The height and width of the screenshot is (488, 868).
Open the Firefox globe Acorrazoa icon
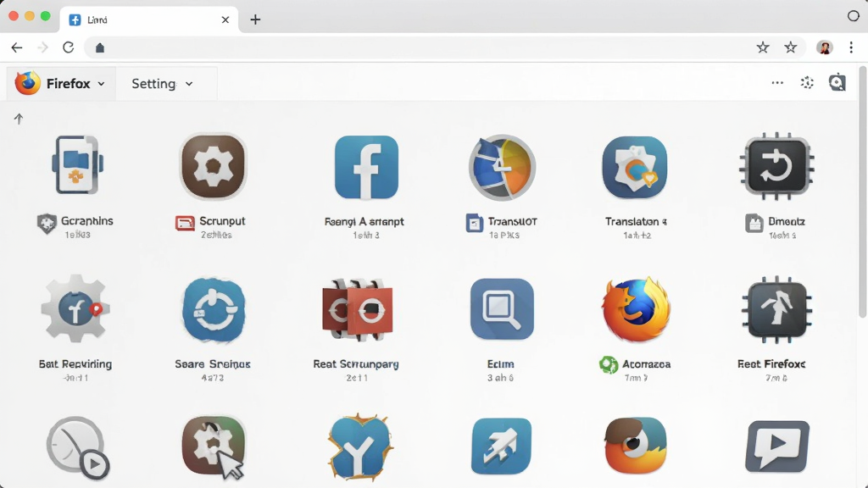[x=636, y=308]
